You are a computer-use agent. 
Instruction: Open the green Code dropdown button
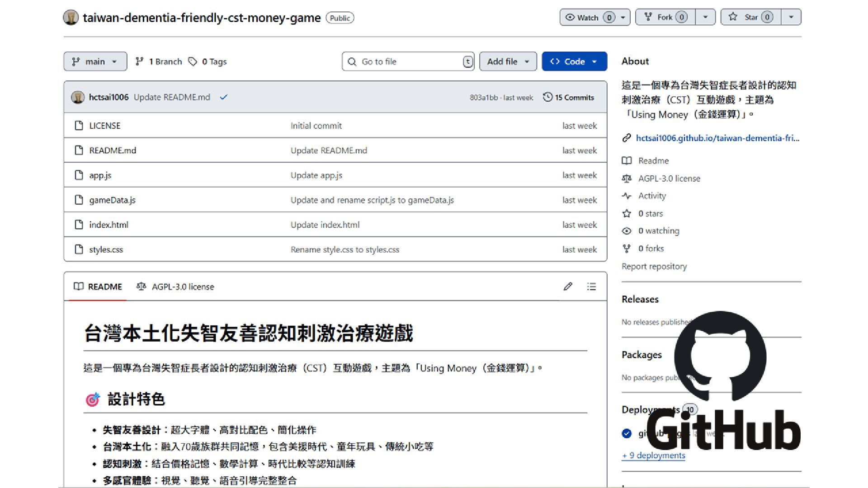(x=574, y=61)
